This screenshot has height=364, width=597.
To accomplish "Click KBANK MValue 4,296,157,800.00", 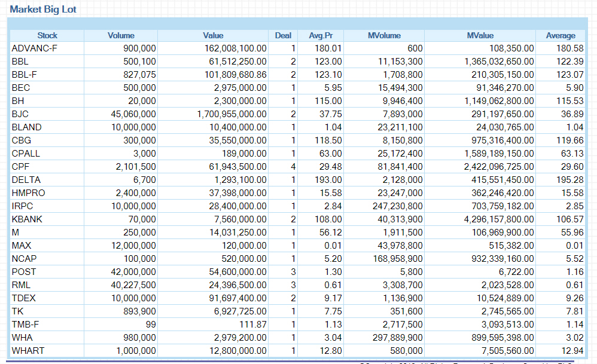I will [x=499, y=219].
